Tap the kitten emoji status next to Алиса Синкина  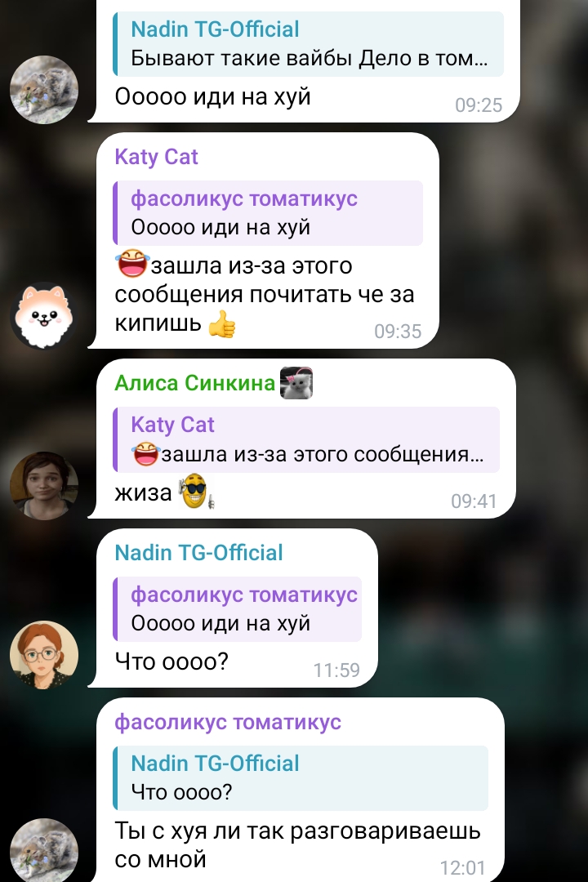pyautogui.click(x=296, y=383)
